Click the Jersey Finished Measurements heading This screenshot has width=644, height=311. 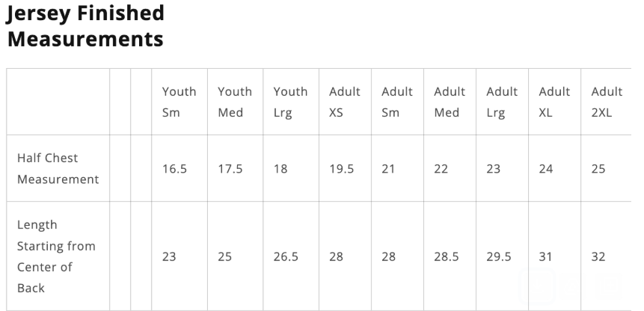tap(85, 25)
